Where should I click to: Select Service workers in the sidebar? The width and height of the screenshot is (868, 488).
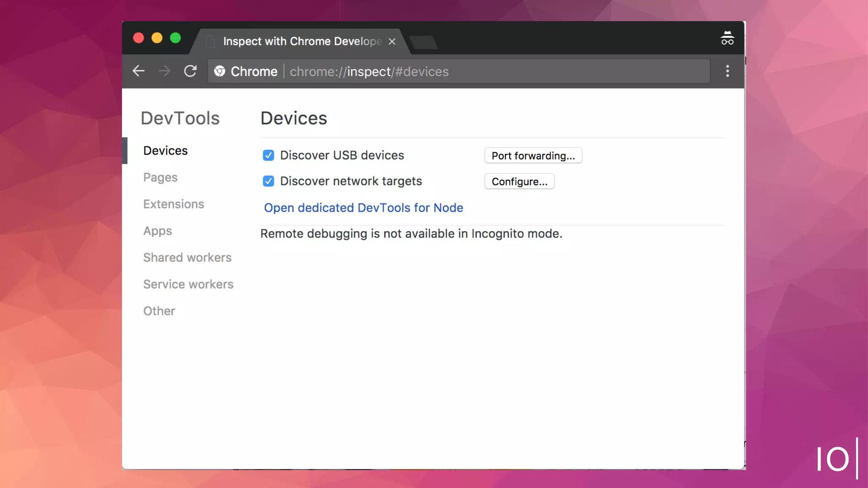(188, 284)
